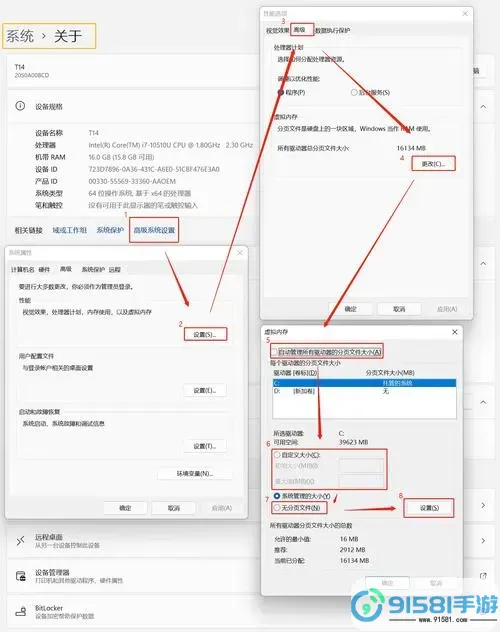Check 自动管理所有驱动器的分页文件大小 checkbox

(274, 352)
